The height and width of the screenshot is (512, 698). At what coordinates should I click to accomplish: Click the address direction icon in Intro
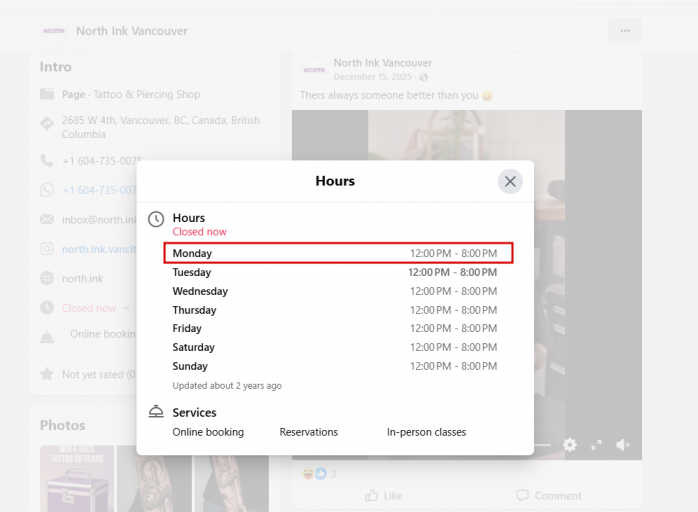coord(47,123)
